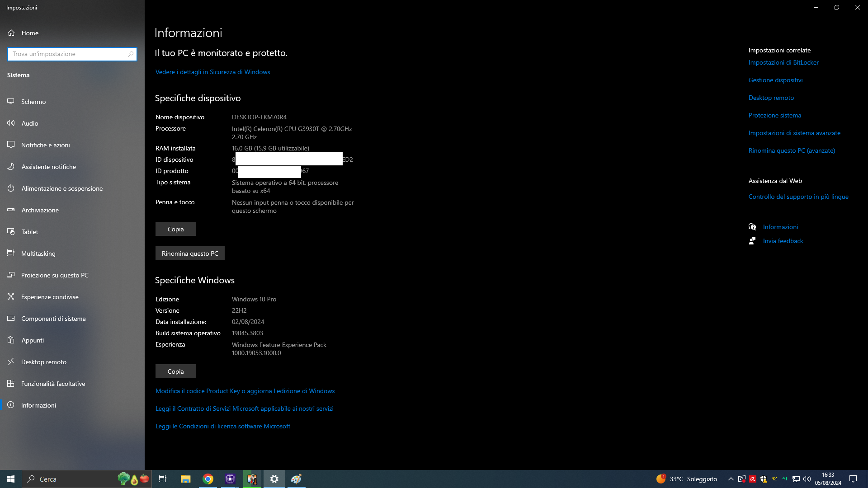Open the volume speaker tray icon
Image resolution: width=868 pixels, height=488 pixels.
point(807,479)
